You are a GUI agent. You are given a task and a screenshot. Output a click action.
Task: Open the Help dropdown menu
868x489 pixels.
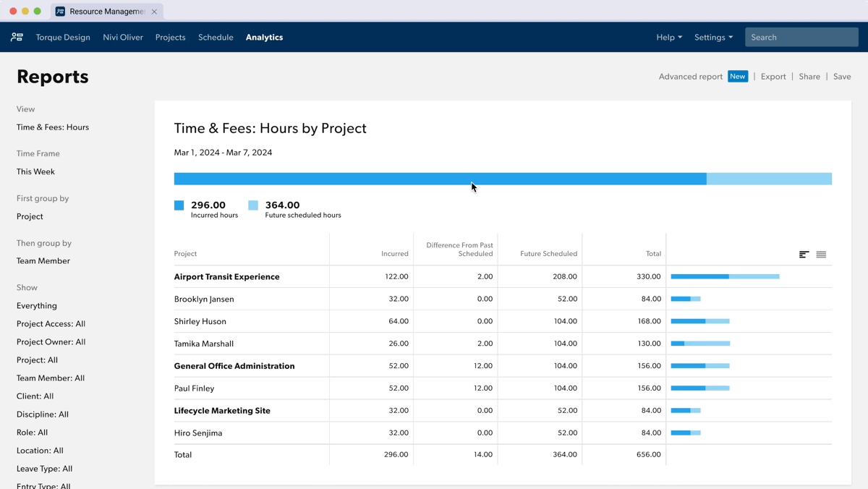[x=669, y=37]
